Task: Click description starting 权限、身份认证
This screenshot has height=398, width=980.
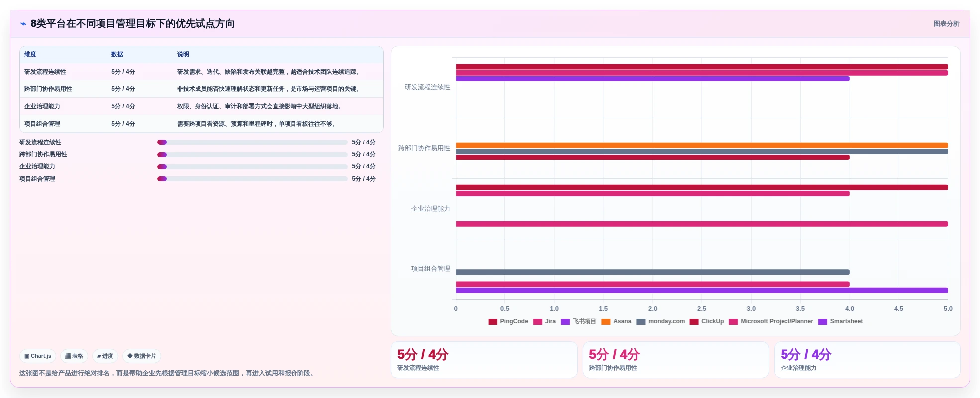Action: (x=260, y=106)
